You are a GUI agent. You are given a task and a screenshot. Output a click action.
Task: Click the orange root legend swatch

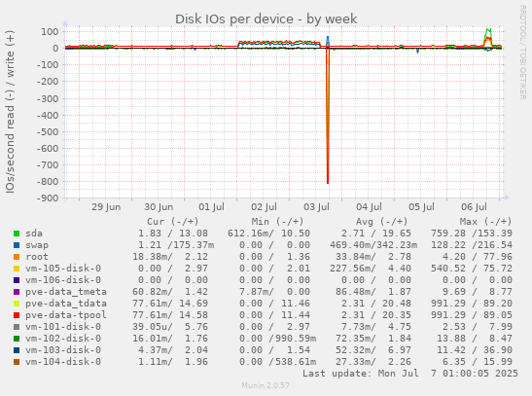click(x=17, y=257)
